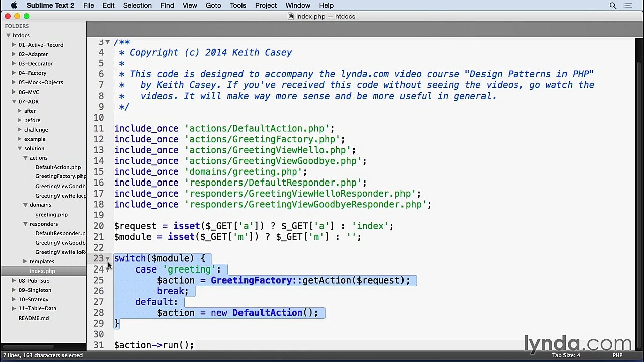Collapse the solution folder
644x362 pixels.
click(x=20, y=148)
